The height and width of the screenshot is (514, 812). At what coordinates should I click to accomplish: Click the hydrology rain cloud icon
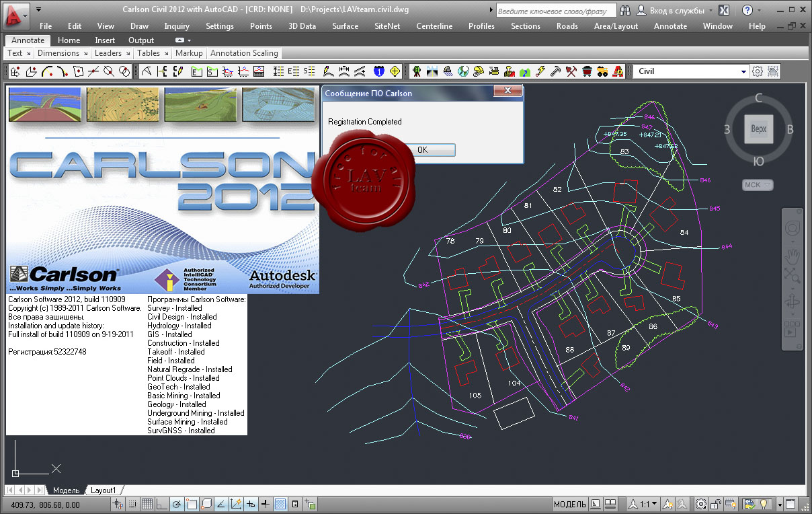click(x=448, y=71)
